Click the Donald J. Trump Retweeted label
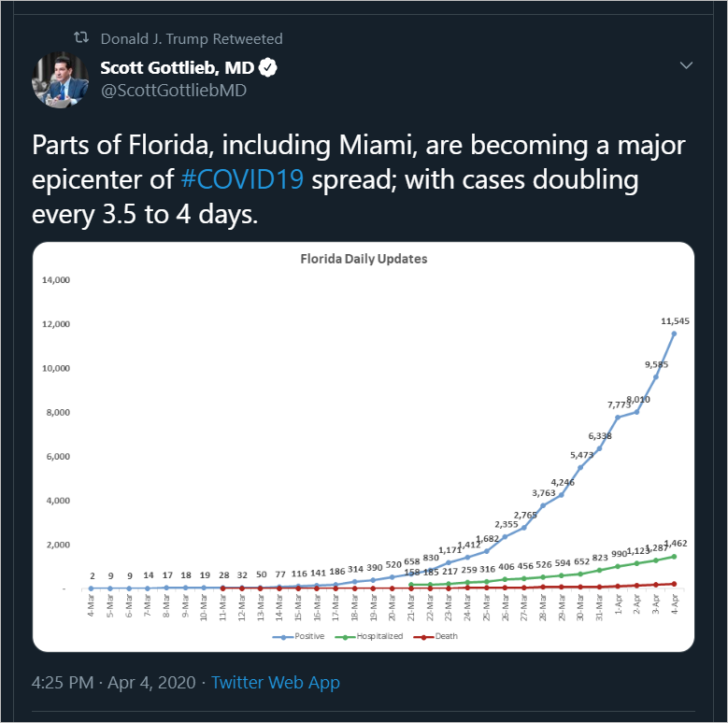 192,38
